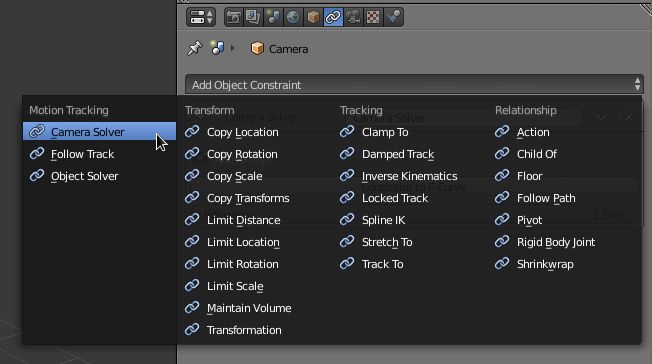Open the Object properties tab

(313, 17)
